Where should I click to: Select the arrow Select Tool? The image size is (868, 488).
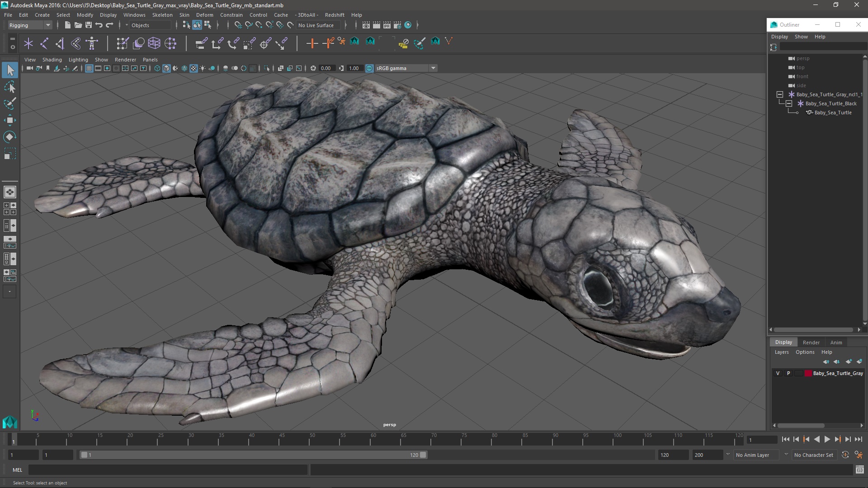(10, 70)
